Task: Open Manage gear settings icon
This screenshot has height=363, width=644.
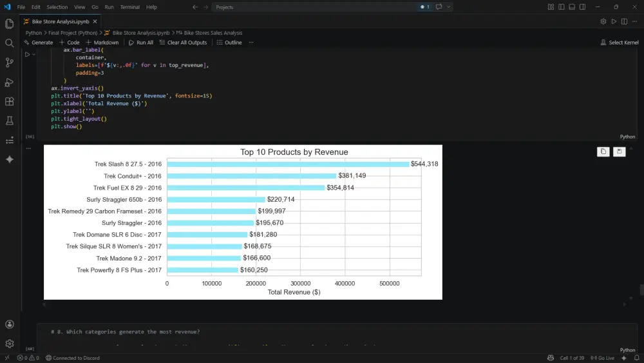Action: pos(10,344)
